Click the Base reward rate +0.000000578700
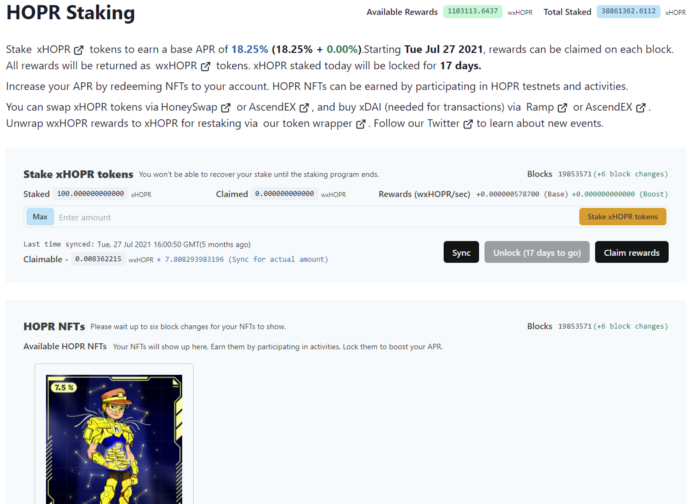 click(x=507, y=194)
